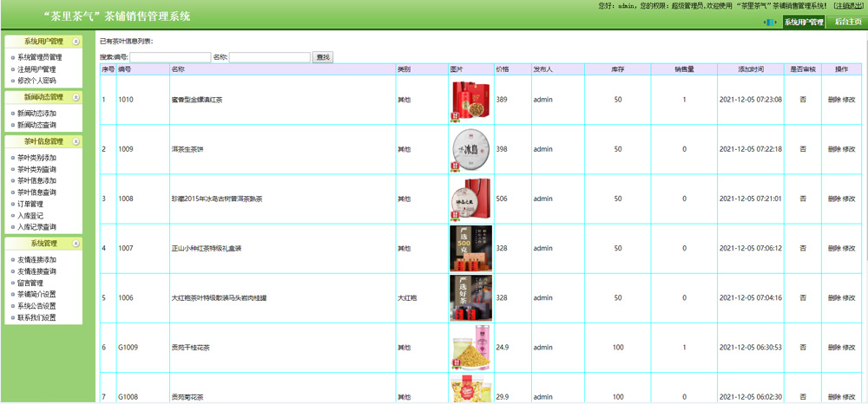Image resolution: width=868 pixels, height=404 pixels.
Task: Click product image for item 1008
Action: [470, 199]
